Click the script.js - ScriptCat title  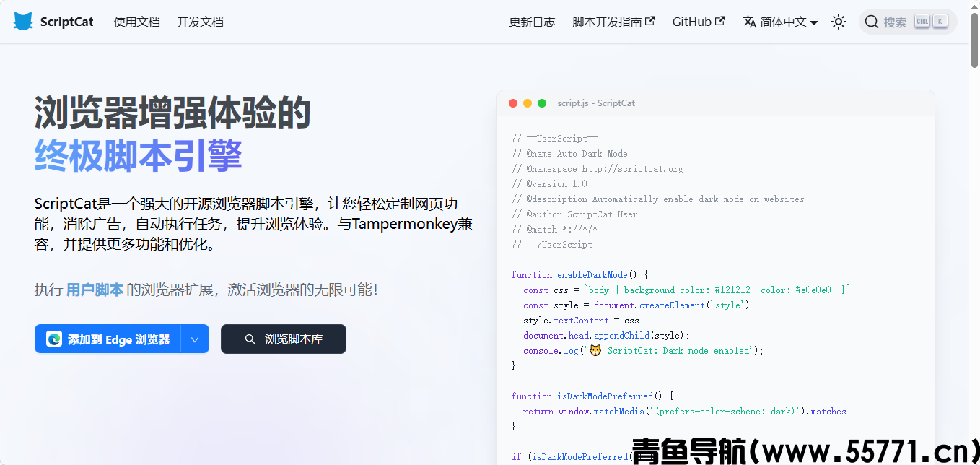click(x=596, y=103)
